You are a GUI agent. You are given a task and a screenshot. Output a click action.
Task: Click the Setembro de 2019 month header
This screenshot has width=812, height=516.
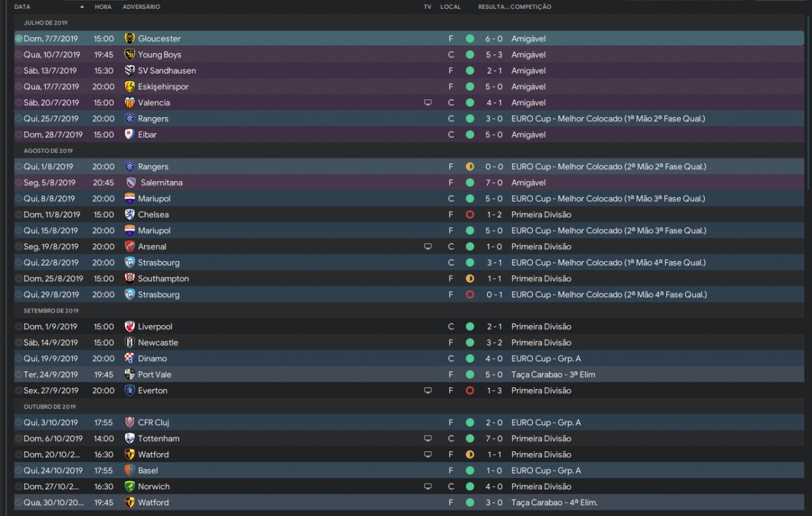51,311
